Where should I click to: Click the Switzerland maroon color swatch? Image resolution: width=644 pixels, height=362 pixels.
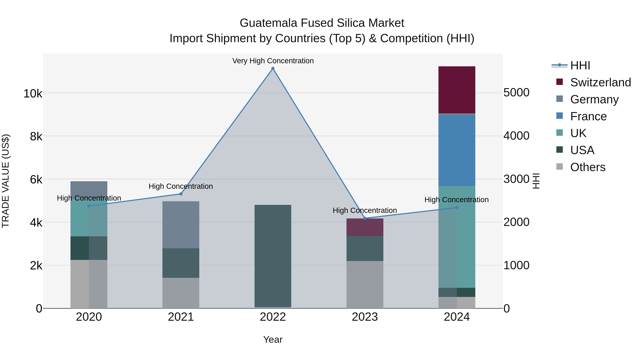(x=560, y=82)
